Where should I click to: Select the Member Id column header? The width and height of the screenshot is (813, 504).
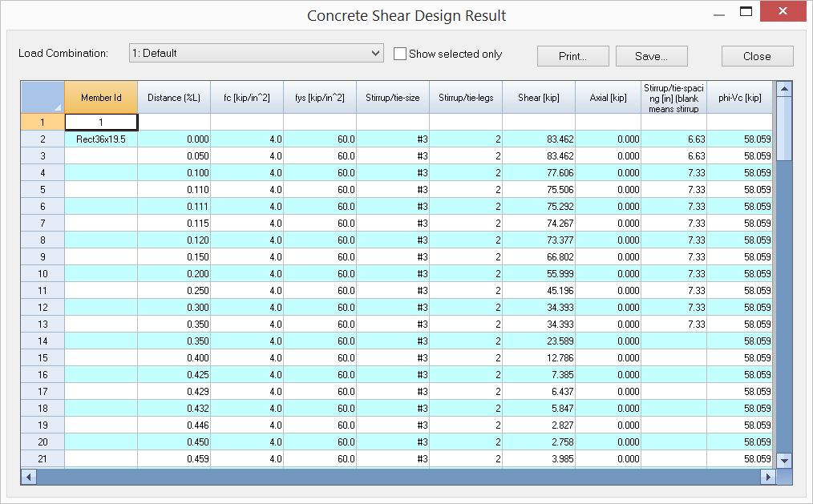pos(100,96)
